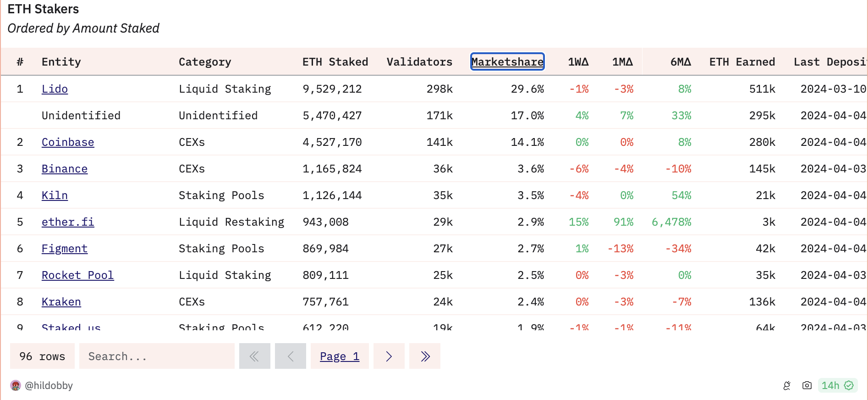Click the first page double arrow
The image size is (868, 400).
(254, 356)
